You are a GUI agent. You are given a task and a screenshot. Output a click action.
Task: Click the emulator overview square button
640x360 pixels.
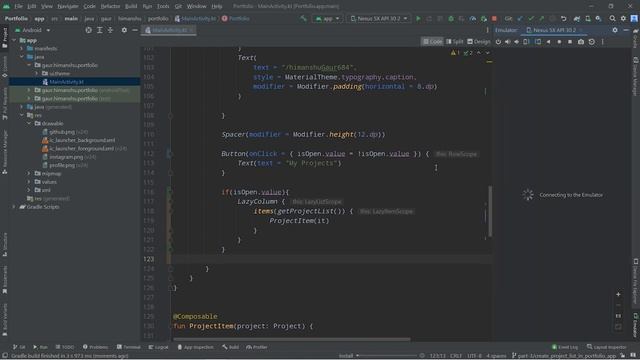click(x=570, y=42)
